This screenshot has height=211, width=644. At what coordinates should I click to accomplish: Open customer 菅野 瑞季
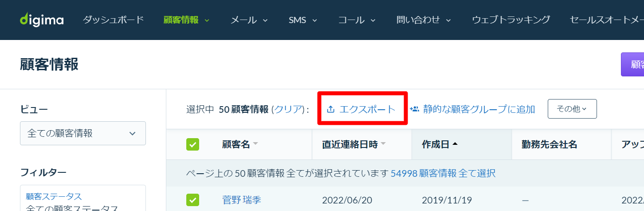tap(242, 200)
